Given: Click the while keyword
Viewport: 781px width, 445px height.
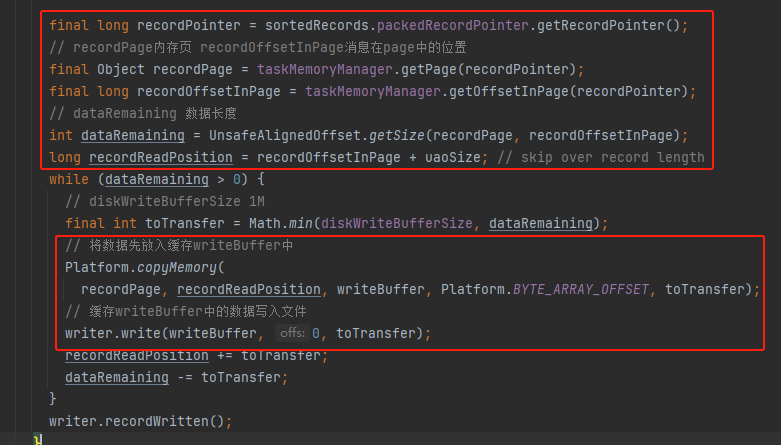Looking at the screenshot, I should tap(69, 179).
